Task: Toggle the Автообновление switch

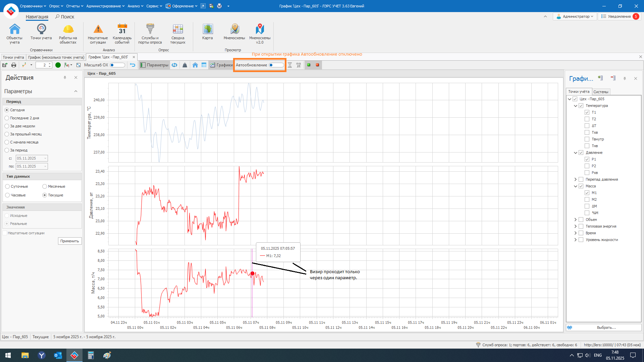Action: click(276, 65)
